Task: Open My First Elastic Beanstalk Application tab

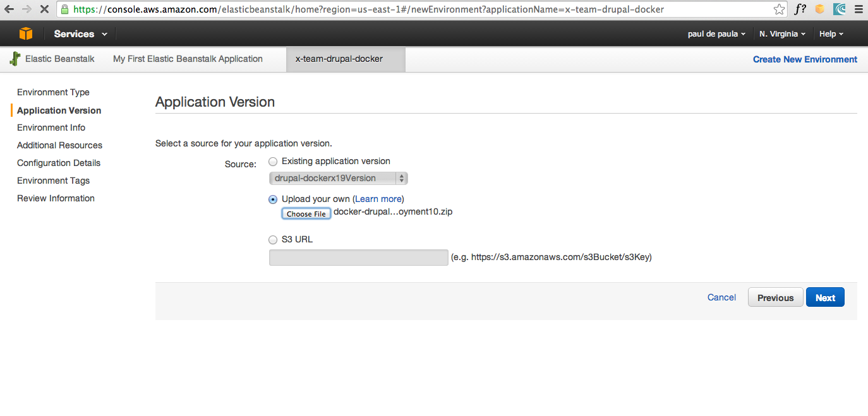Action: click(188, 59)
